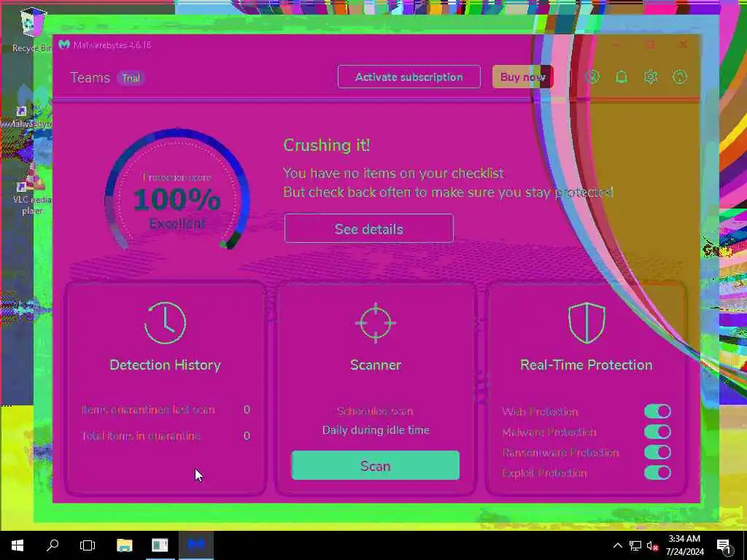Click the Buy now button
This screenshot has width=747, height=560.
522,77
